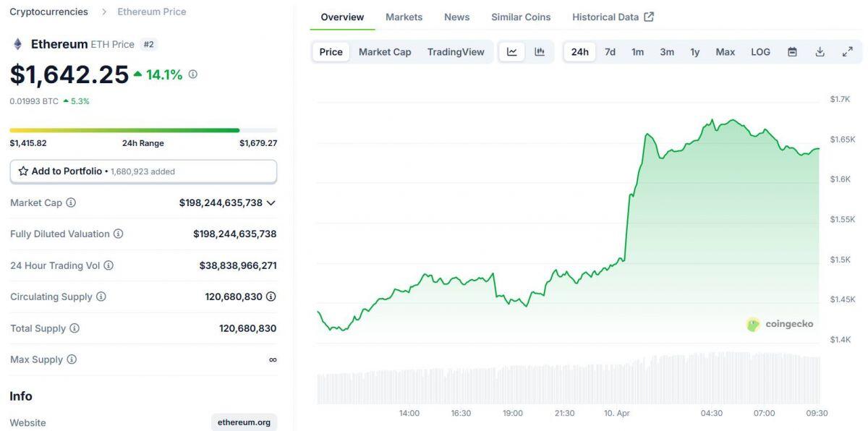868x431 pixels.
Task: Set chart range to 24h
Action: click(x=580, y=52)
